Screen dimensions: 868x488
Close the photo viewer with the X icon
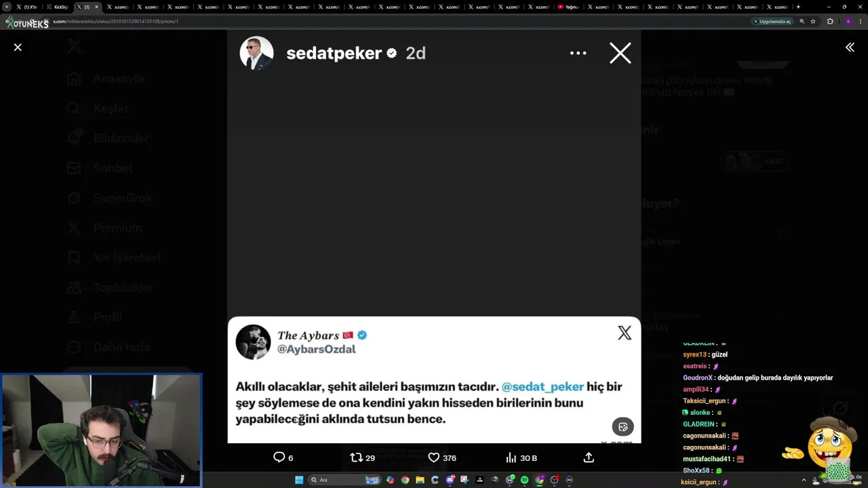click(18, 47)
